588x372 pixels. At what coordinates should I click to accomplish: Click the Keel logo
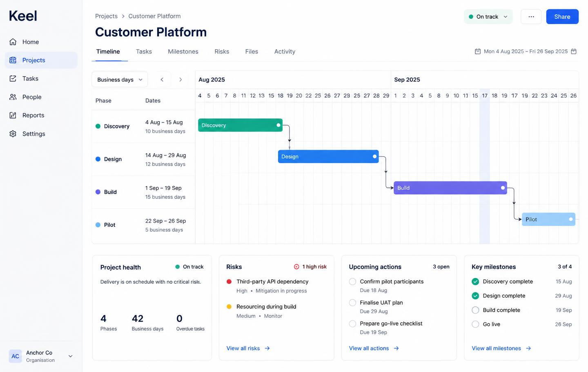click(23, 16)
